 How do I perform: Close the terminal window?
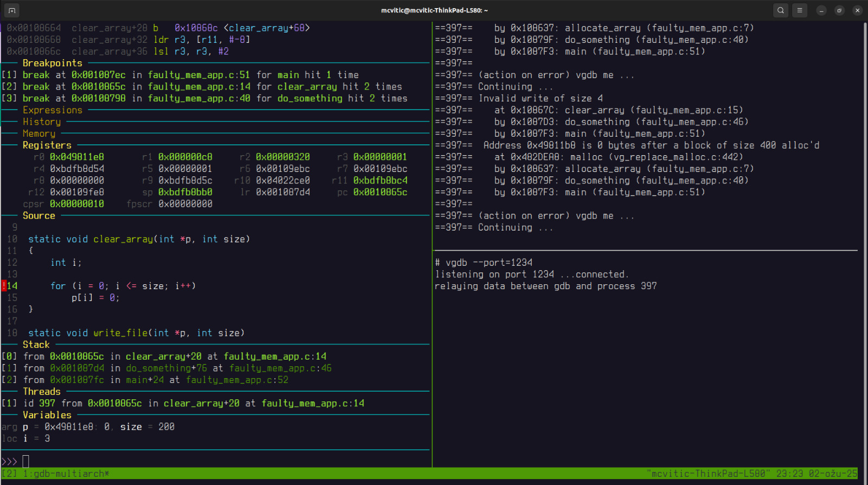click(x=857, y=10)
